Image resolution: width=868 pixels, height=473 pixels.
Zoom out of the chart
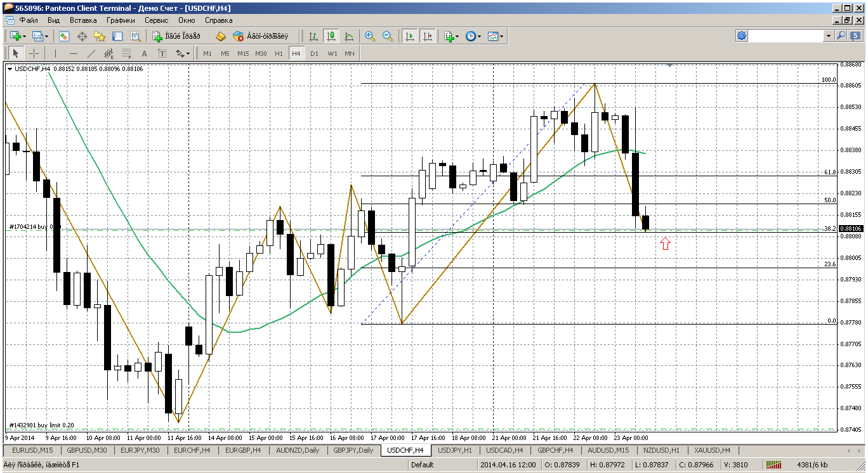(x=388, y=36)
